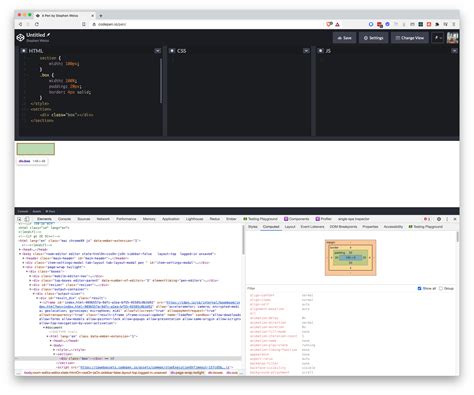
Task: Click the Save button
Action: coord(344,38)
